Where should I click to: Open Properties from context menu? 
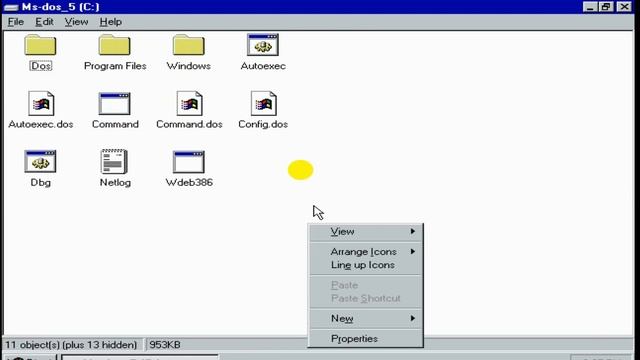(365, 339)
